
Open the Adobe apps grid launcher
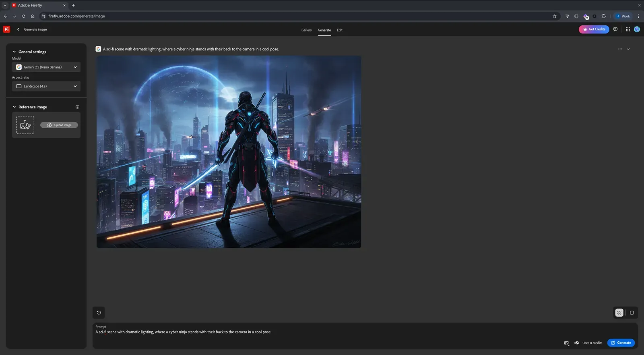pyautogui.click(x=627, y=29)
